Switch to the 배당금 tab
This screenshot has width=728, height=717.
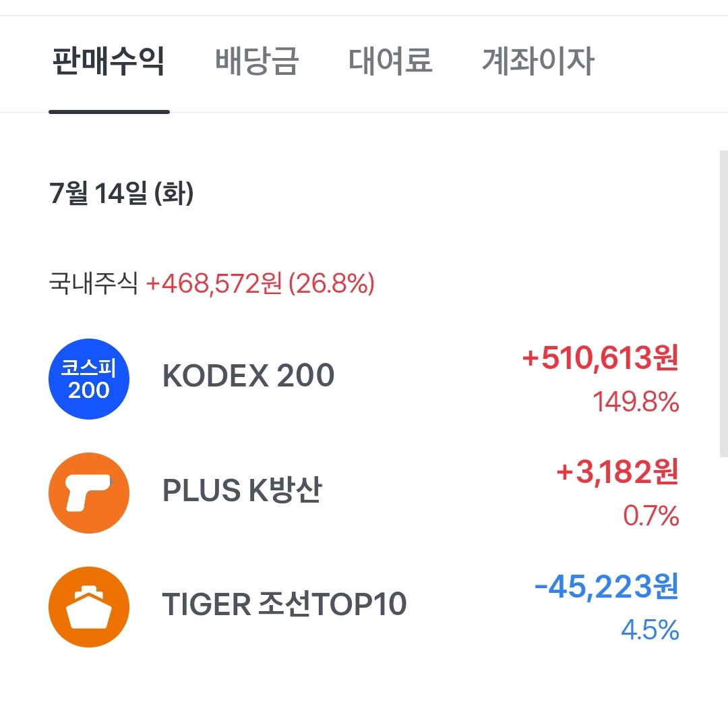pos(257,61)
